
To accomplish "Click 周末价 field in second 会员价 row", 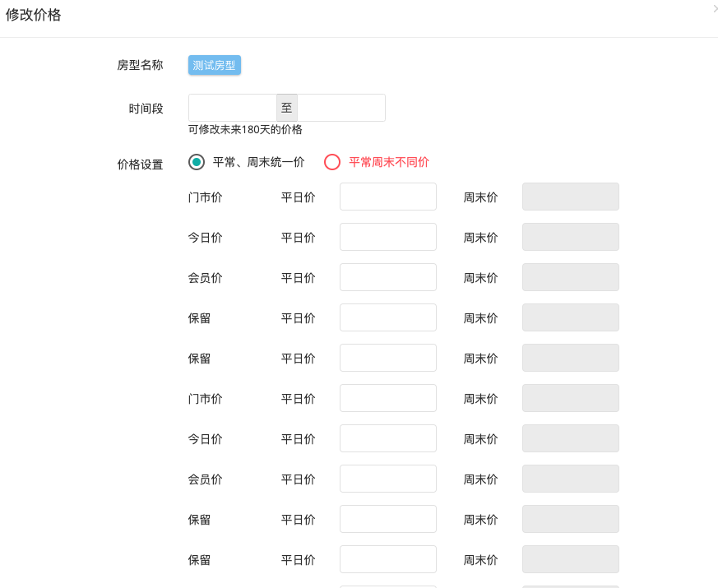I will (571, 479).
